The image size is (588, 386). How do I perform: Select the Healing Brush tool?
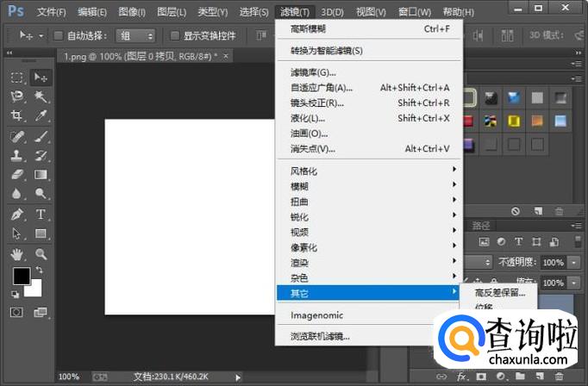(17, 137)
